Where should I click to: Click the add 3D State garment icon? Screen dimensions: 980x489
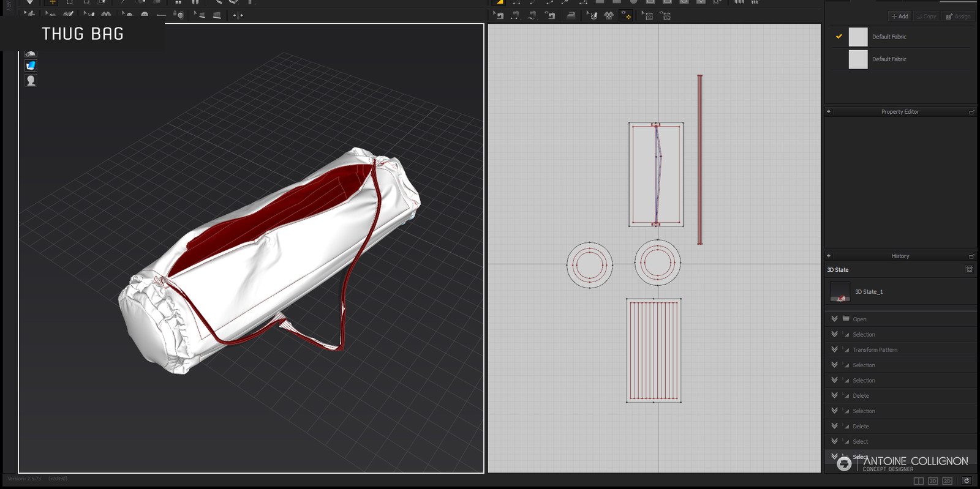point(969,269)
